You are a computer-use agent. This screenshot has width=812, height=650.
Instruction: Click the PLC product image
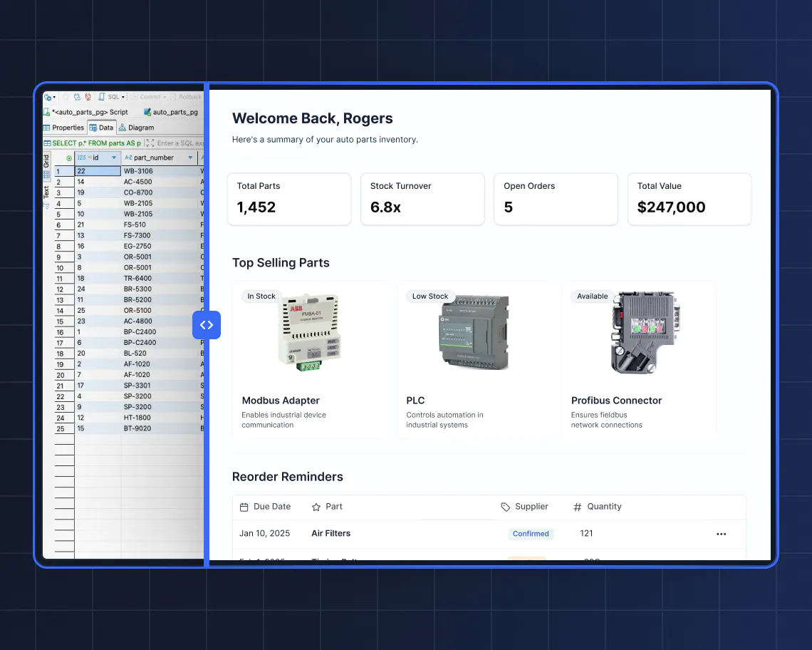tap(474, 332)
